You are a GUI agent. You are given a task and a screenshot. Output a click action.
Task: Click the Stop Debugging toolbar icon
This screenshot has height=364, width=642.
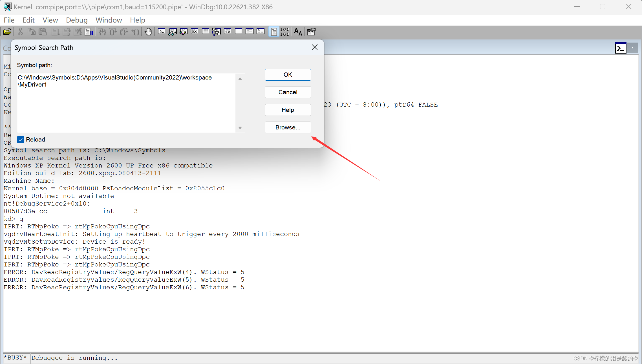click(x=78, y=32)
